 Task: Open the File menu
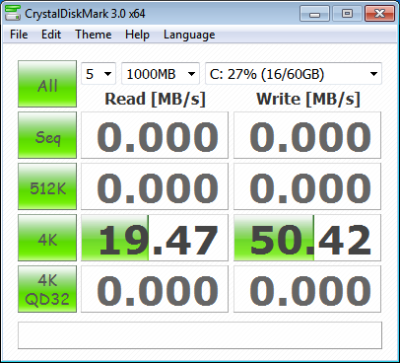pos(19,35)
